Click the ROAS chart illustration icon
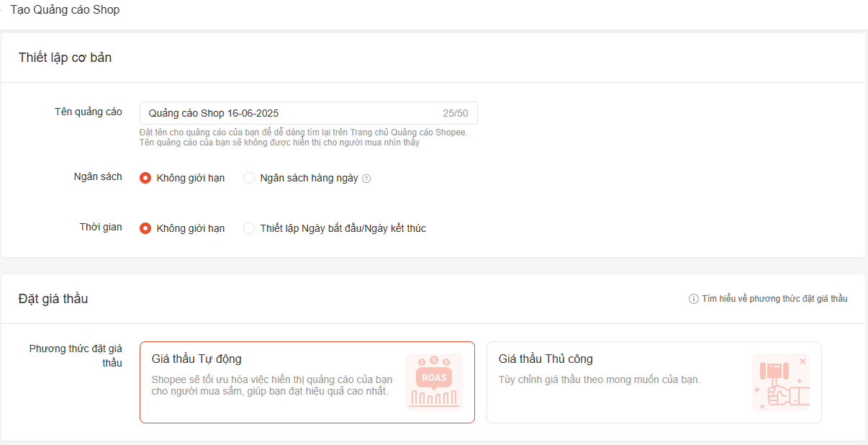 [433, 382]
